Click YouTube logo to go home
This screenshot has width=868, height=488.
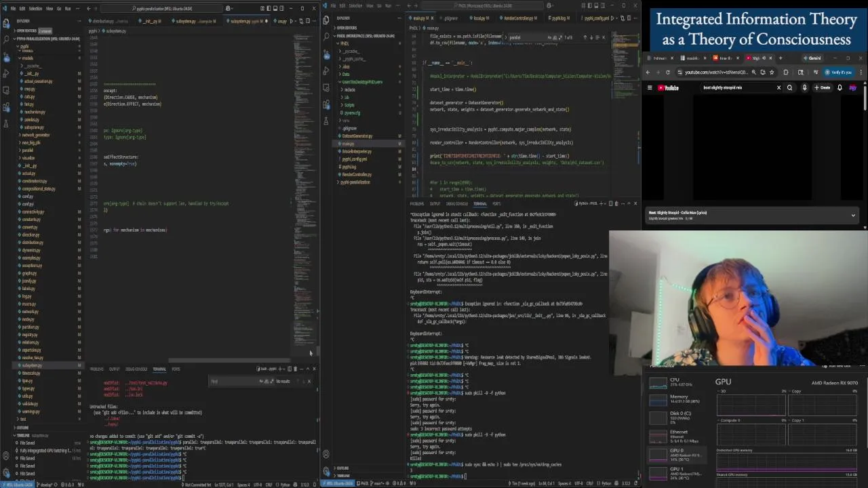click(668, 87)
